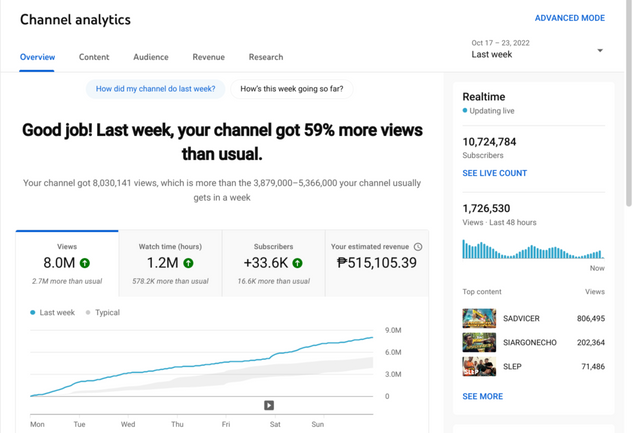Open the Audience tab
Image resolution: width=633 pixels, height=433 pixels.
pos(151,57)
